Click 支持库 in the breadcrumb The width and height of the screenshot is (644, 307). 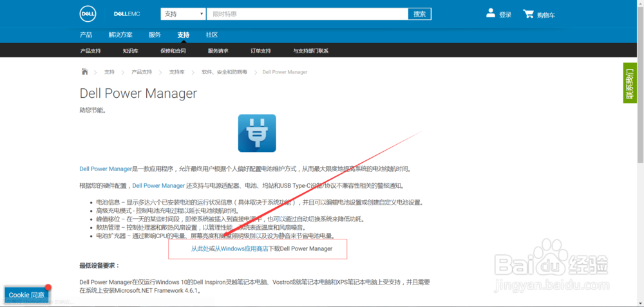177,72
